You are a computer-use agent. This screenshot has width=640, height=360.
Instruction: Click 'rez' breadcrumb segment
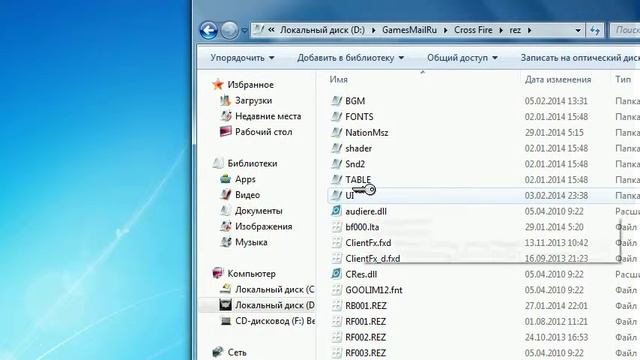click(x=515, y=30)
